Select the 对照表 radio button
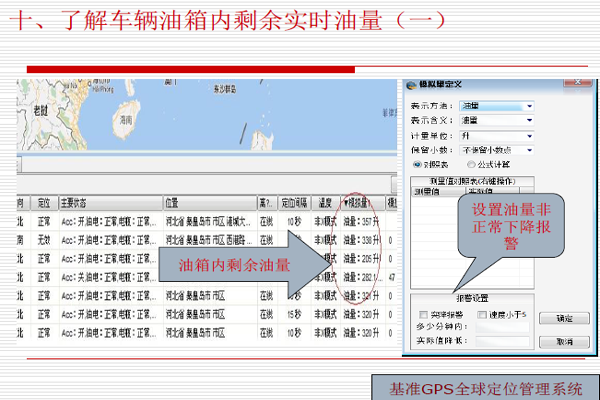 pos(417,164)
